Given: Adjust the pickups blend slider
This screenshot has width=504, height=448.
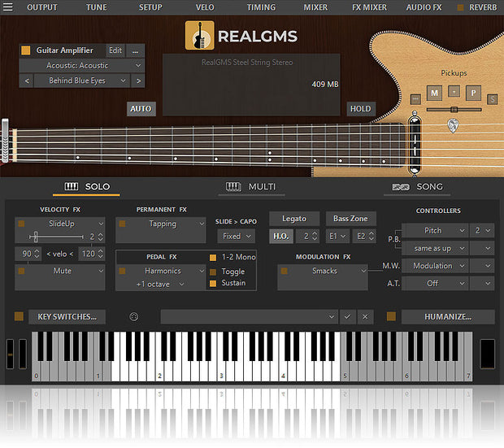Looking at the screenshot, I should pyautogui.click(x=454, y=110).
